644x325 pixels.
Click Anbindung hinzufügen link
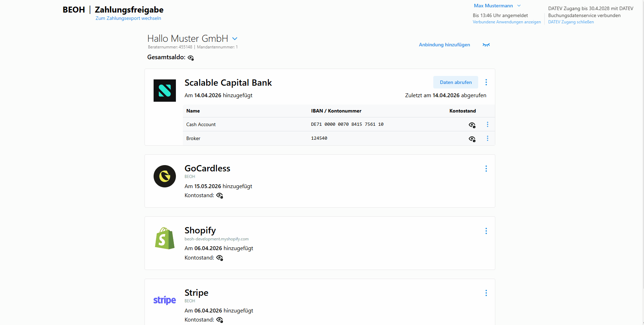(x=444, y=45)
